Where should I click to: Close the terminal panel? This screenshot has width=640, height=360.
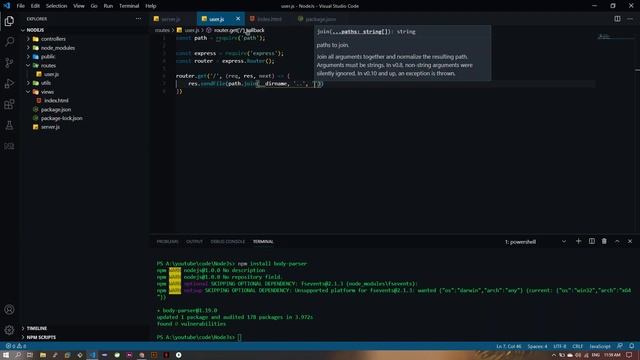click(630, 241)
